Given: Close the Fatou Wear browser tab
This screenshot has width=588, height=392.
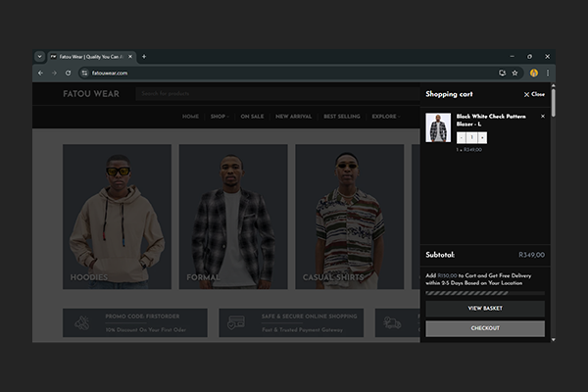Looking at the screenshot, I should 130,56.
